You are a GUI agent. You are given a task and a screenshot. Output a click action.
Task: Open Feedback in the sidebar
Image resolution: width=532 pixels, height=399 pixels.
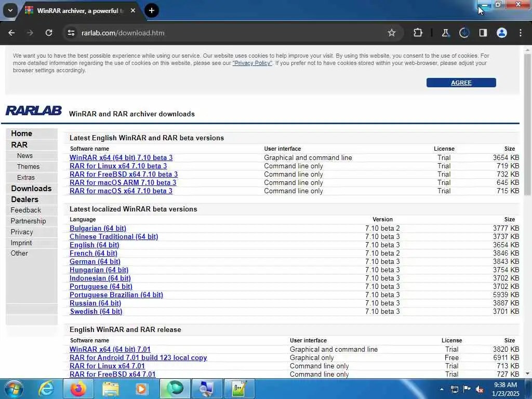pyautogui.click(x=25, y=210)
